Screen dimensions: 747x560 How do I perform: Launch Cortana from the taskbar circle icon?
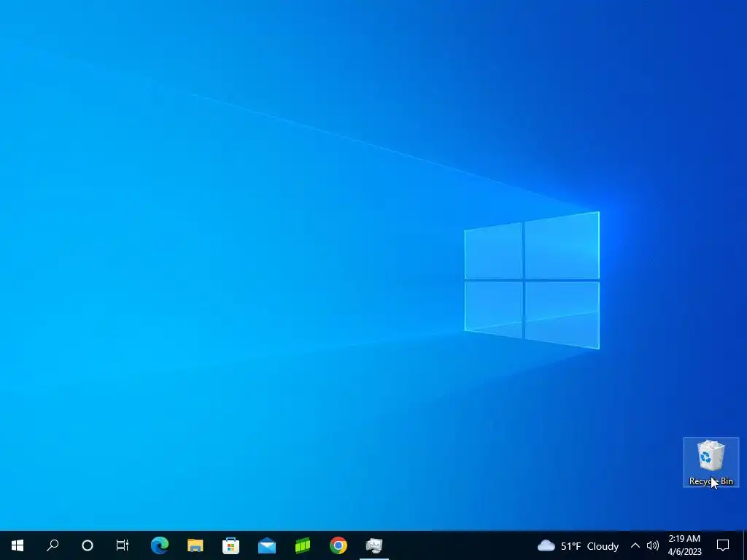coord(88,545)
